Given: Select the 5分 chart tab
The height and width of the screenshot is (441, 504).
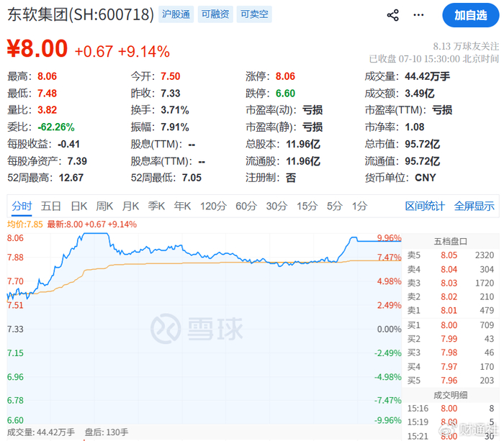Looking at the screenshot, I should click(335, 206).
